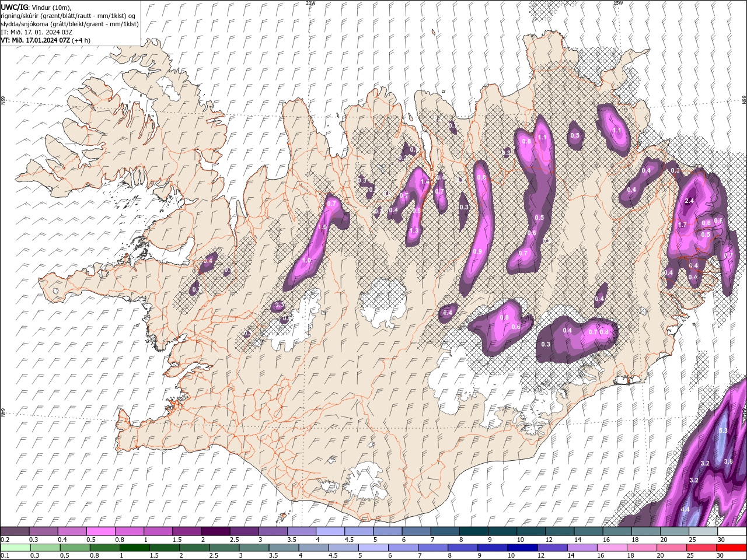Select the 0.5 pink swatch in the upper legend row

pos(101,531)
